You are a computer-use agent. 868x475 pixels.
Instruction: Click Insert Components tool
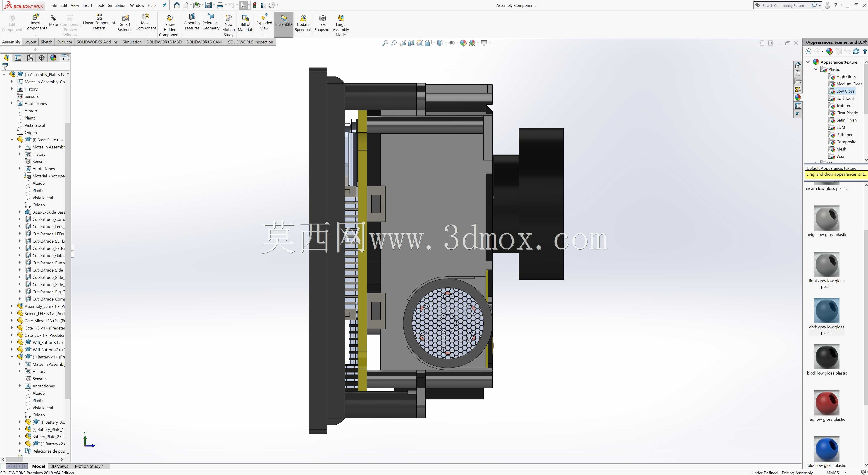[35, 22]
